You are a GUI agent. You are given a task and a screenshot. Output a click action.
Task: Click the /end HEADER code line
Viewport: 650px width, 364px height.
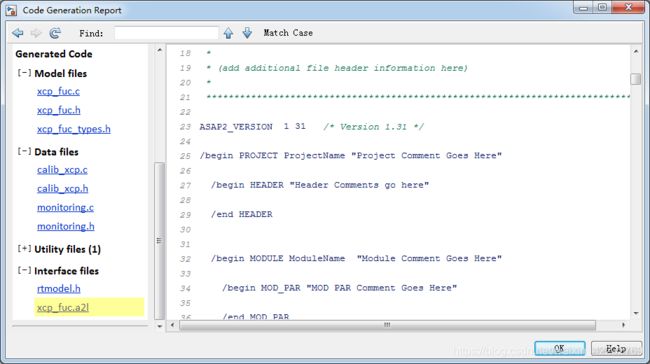click(242, 214)
